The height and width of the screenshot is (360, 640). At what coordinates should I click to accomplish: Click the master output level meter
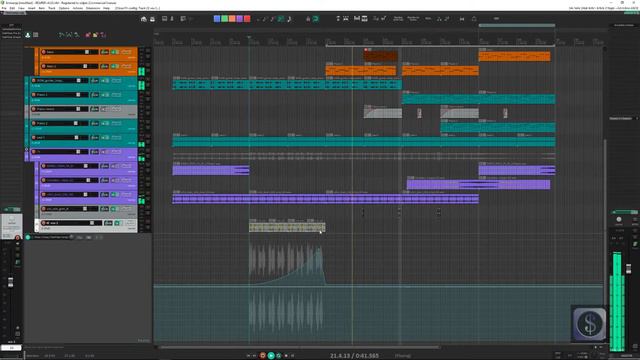tap(617, 301)
